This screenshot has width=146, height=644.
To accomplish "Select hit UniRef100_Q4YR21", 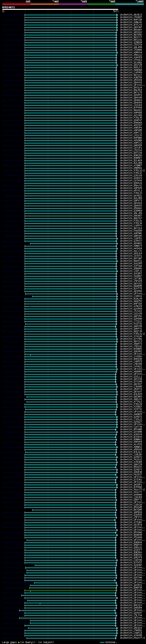I will click(x=131, y=585).
